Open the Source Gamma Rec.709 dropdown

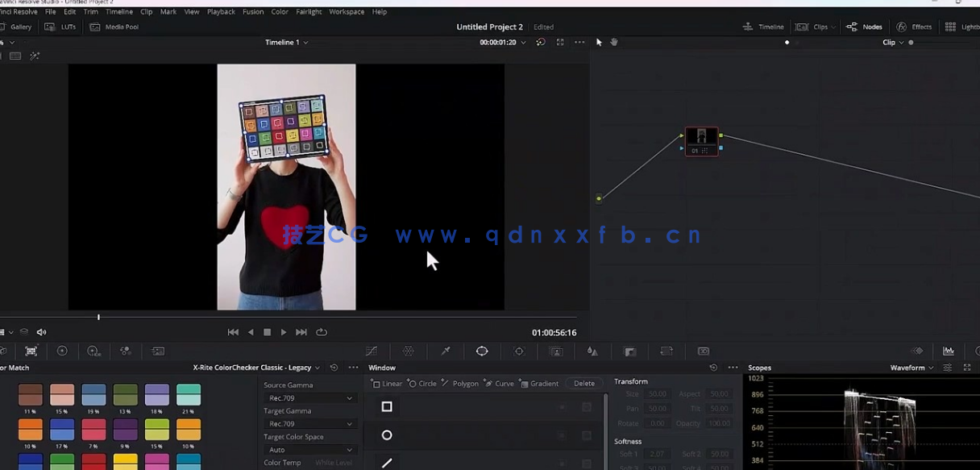[x=310, y=397]
